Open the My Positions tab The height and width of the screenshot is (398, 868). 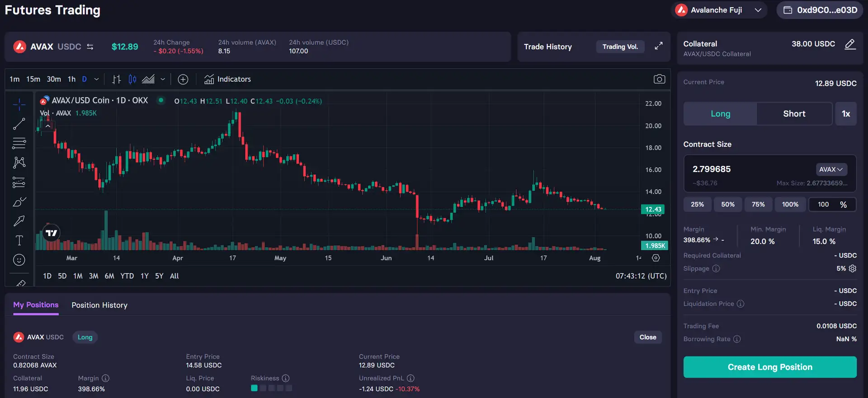click(x=36, y=305)
